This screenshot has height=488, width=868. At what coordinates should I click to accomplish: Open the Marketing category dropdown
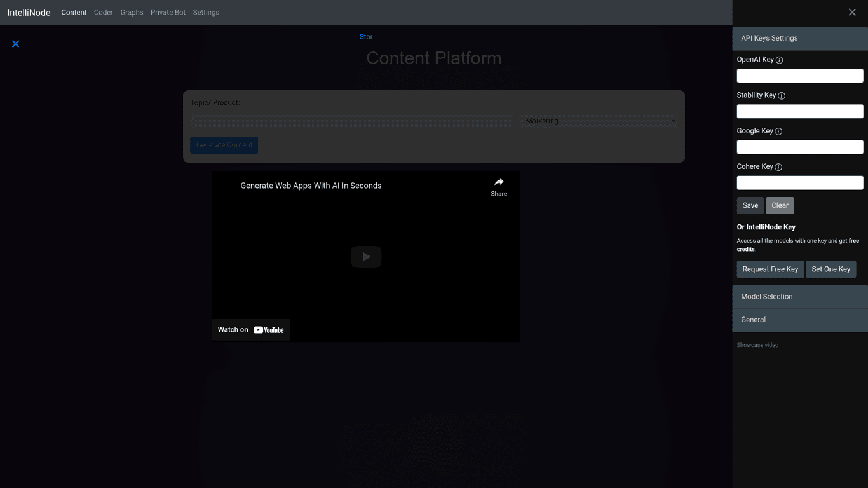point(600,121)
